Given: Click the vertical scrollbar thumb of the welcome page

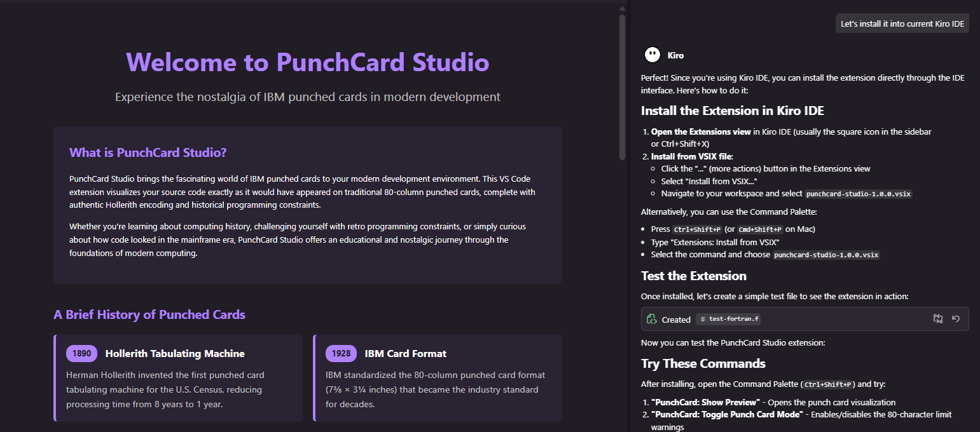Looking at the screenshot, I should pyautogui.click(x=622, y=86).
